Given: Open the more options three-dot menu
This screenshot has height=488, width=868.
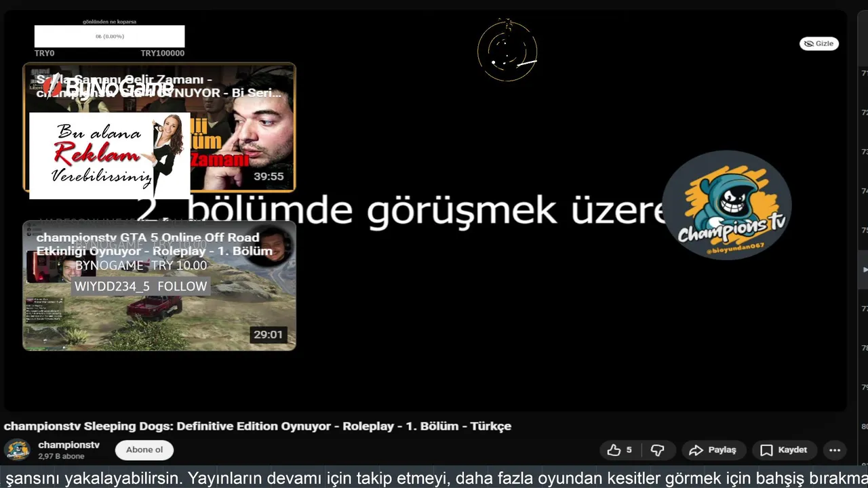Looking at the screenshot, I should (x=835, y=450).
